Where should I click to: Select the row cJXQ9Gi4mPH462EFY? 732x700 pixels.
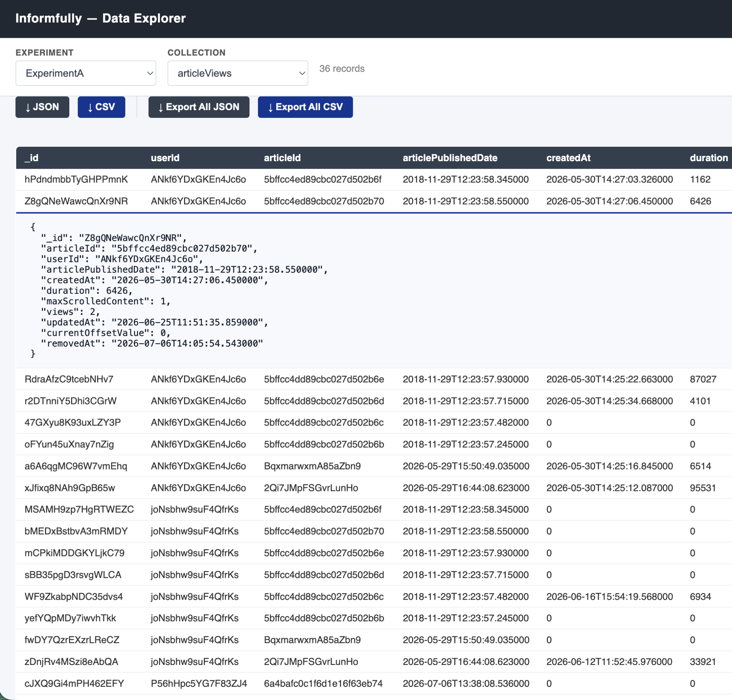point(374,683)
